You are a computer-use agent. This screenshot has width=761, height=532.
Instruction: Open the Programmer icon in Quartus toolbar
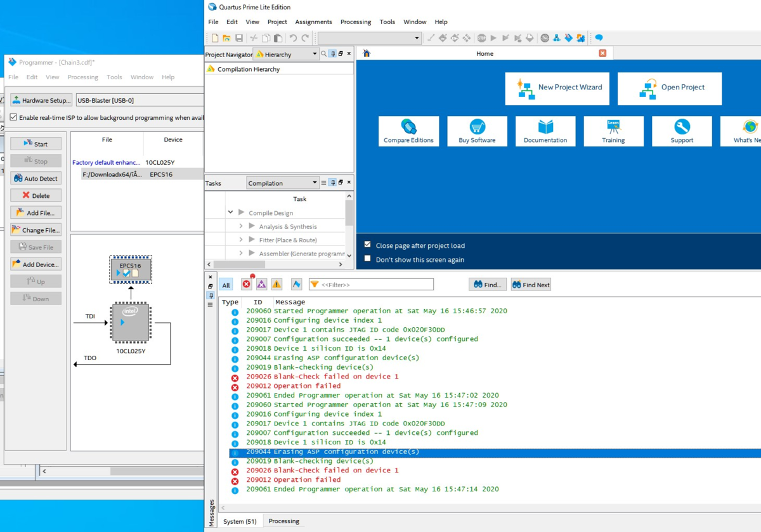pos(568,38)
